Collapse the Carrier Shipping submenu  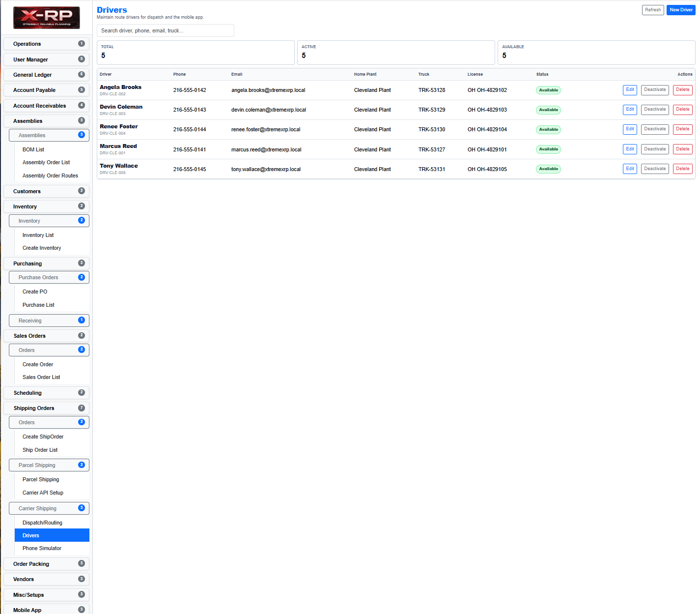49,508
